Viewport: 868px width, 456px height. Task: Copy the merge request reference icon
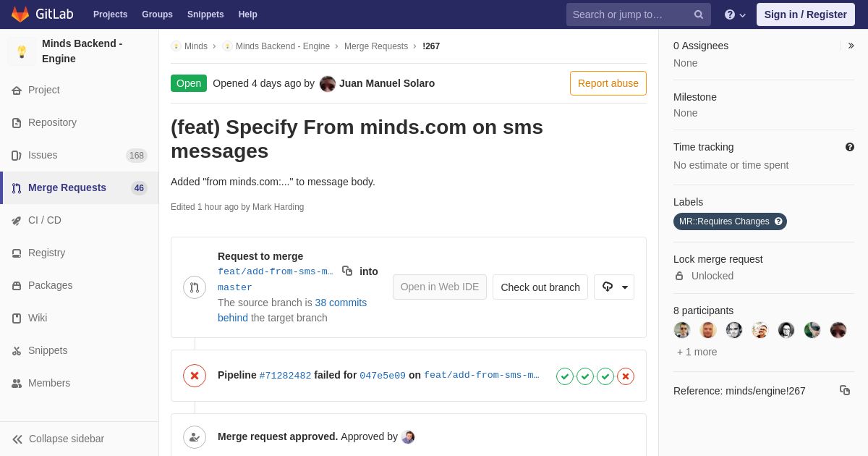(845, 390)
